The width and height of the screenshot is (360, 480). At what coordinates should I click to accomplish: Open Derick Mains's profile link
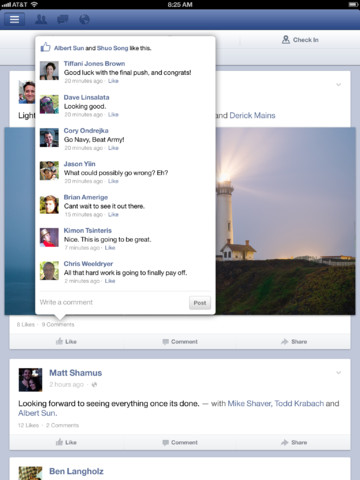point(252,116)
